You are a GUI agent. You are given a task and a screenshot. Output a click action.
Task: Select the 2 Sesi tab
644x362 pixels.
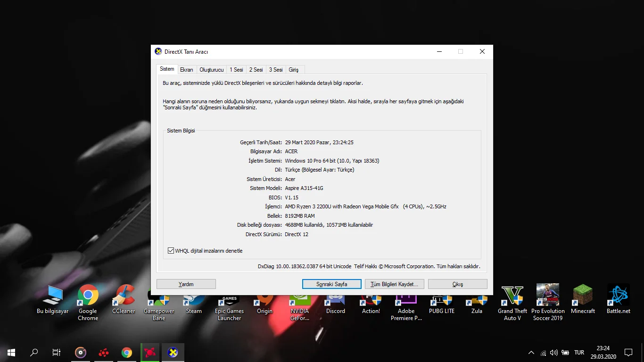[x=256, y=70]
